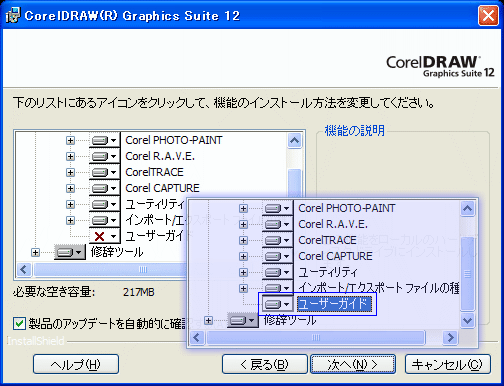This screenshot has width=504, height=386.
Task: Select Corel PHOTO-PAINT text in main list
Action: pyautogui.click(x=174, y=140)
